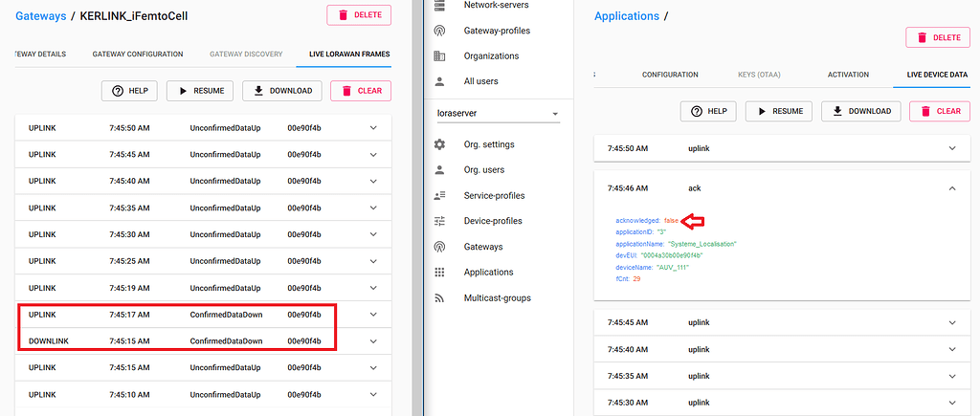Expand the 7:45:35 AM gateway uplink frame

[374, 208]
